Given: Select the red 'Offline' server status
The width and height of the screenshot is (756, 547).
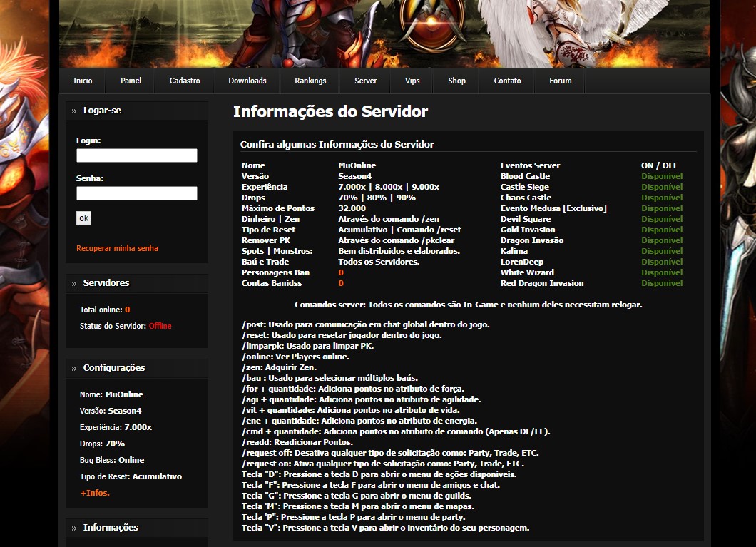Looking at the screenshot, I should pos(160,326).
